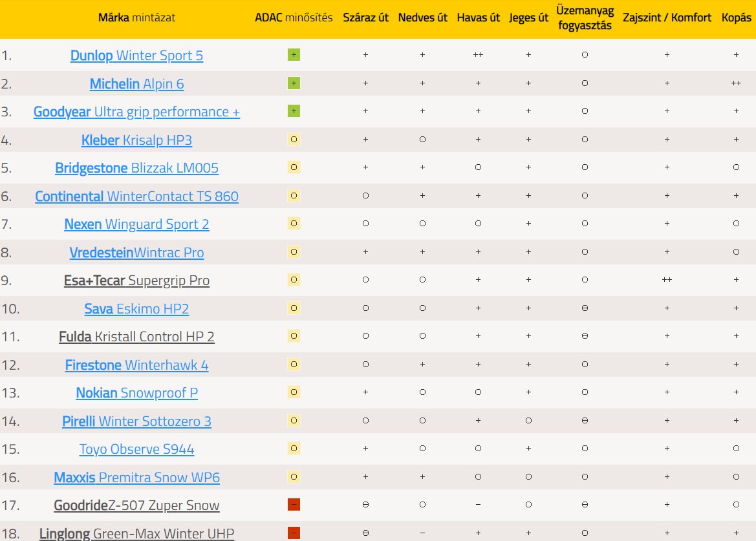Open the Firestone Winterhawk 4 link
756x541 pixels.
pyautogui.click(x=136, y=365)
